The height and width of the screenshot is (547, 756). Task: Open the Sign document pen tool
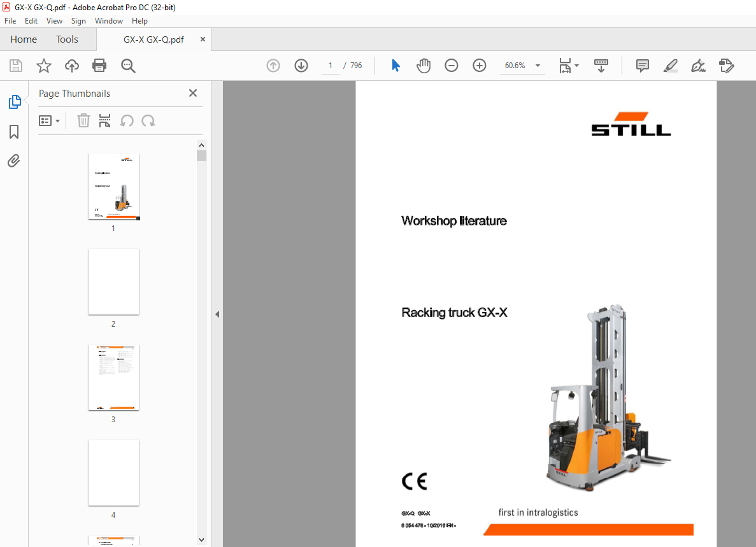(698, 66)
